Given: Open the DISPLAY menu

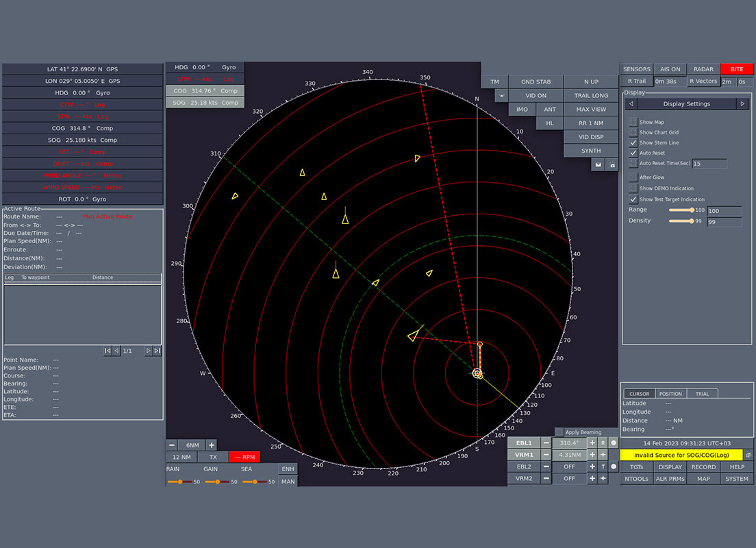Looking at the screenshot, I should [670, 467].
